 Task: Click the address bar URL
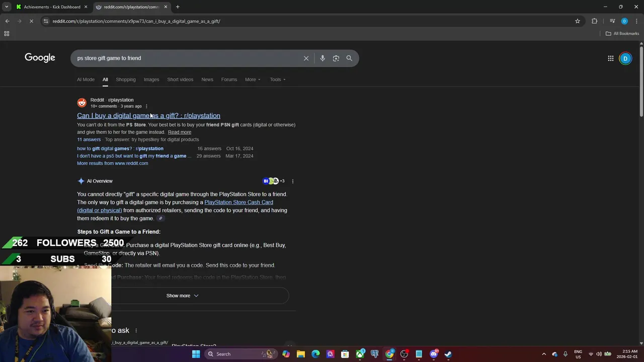tap(136, 21)
